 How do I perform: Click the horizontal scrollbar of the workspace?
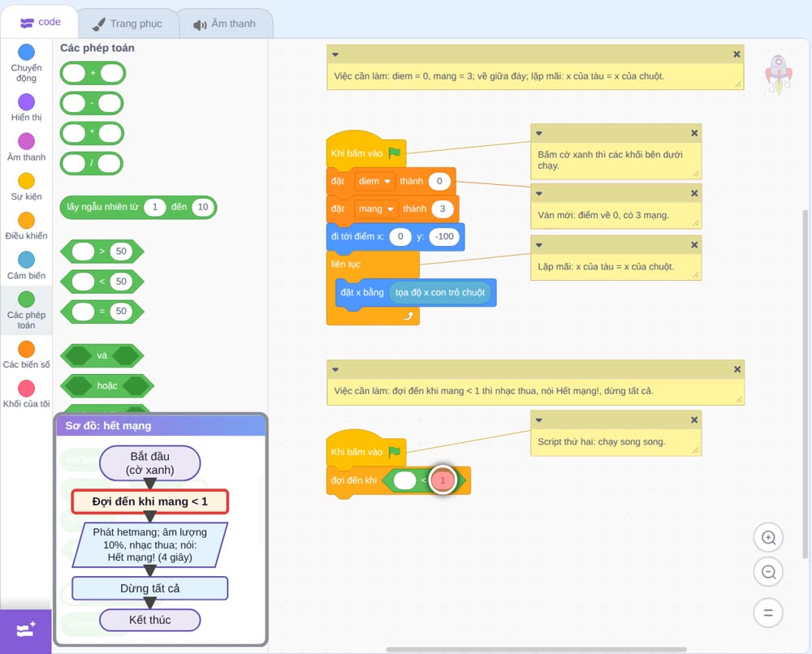536,649
